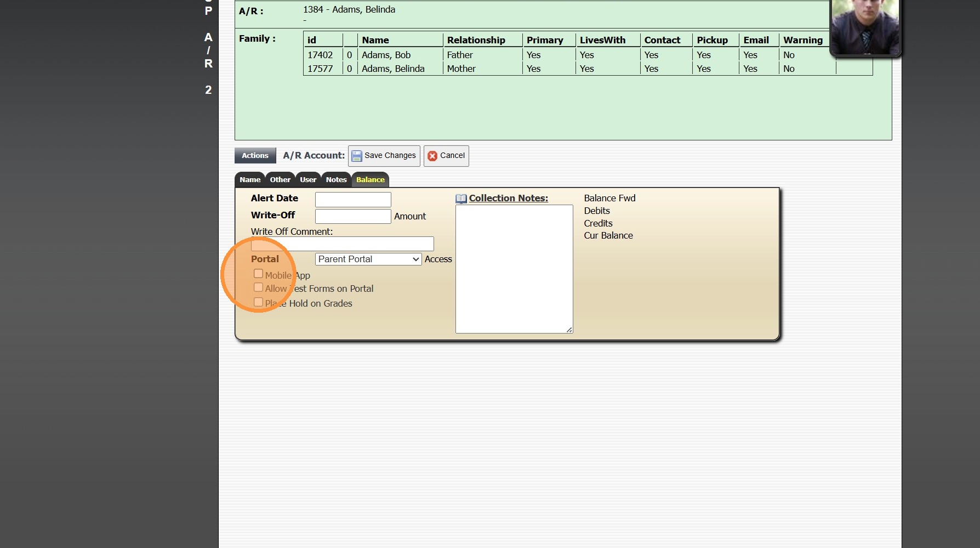Click the Save Changes button label
This screenshot has height=548, width=980.
click(390, 156)
